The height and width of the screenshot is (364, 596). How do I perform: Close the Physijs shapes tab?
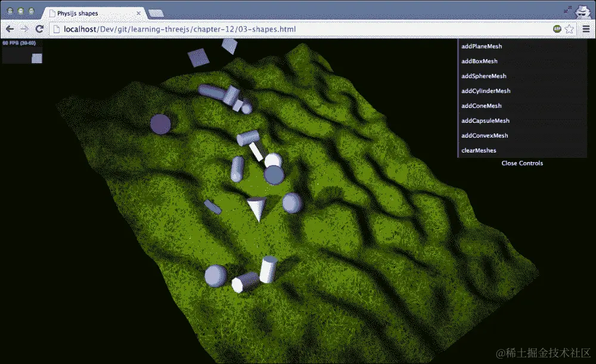(138, 13)
